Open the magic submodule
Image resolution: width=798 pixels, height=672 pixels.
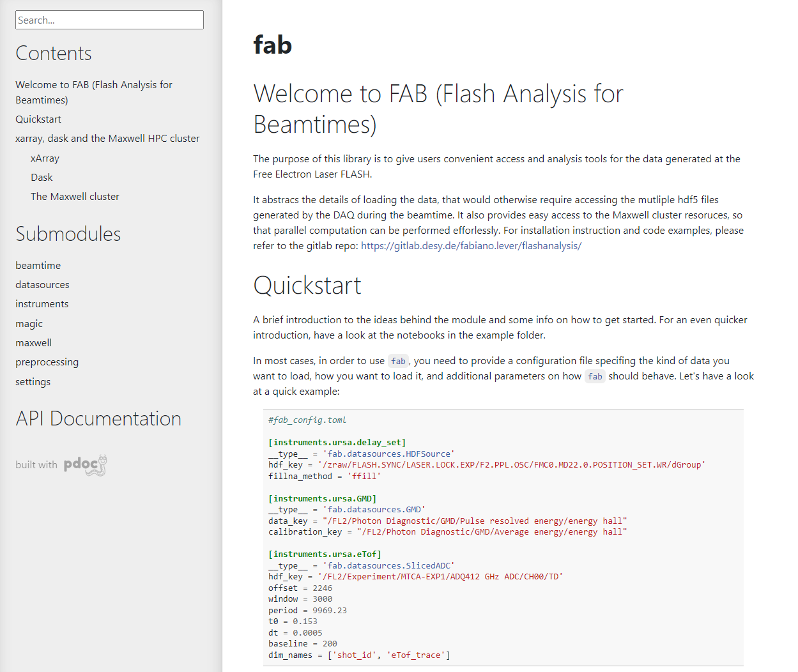click(x=29, y=324)
